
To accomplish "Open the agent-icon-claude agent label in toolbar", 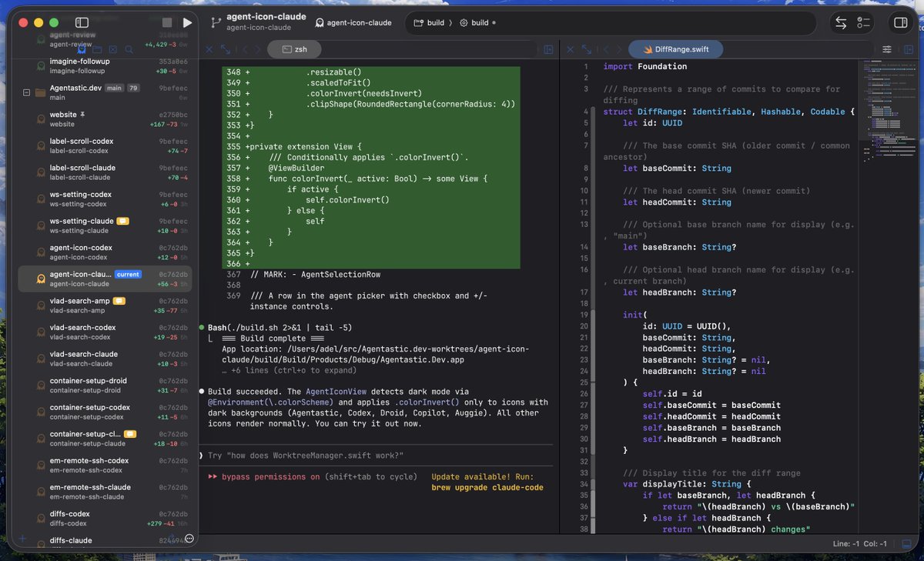I will tap(353, 23).
